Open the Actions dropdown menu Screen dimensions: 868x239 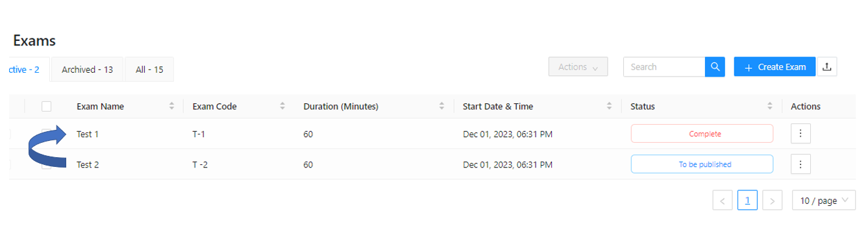(x=578, y=67)
